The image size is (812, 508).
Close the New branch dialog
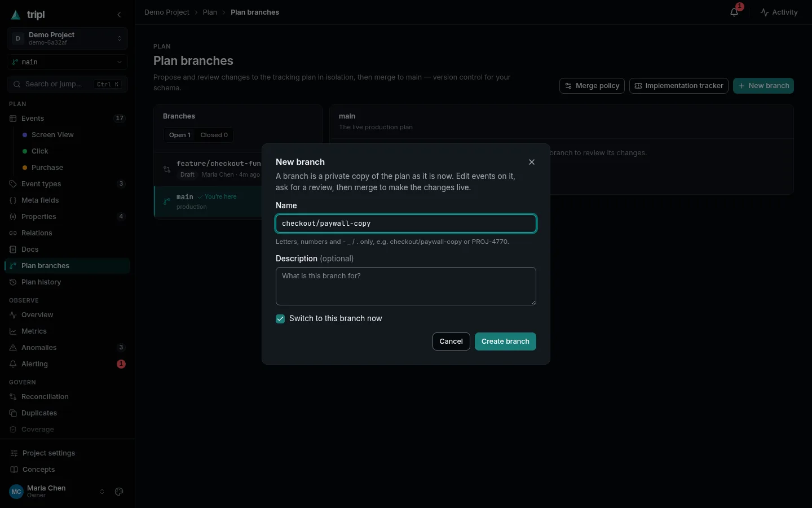[x=532, y=162]
